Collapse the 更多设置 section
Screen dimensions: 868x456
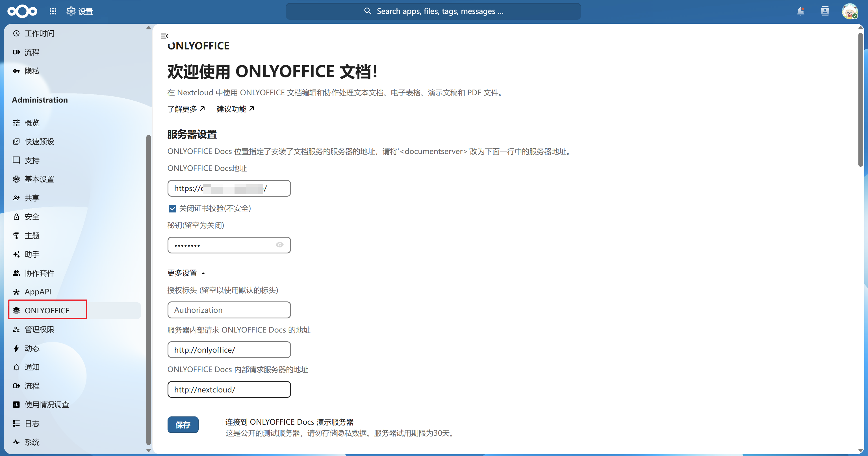(x=186, y=273)
